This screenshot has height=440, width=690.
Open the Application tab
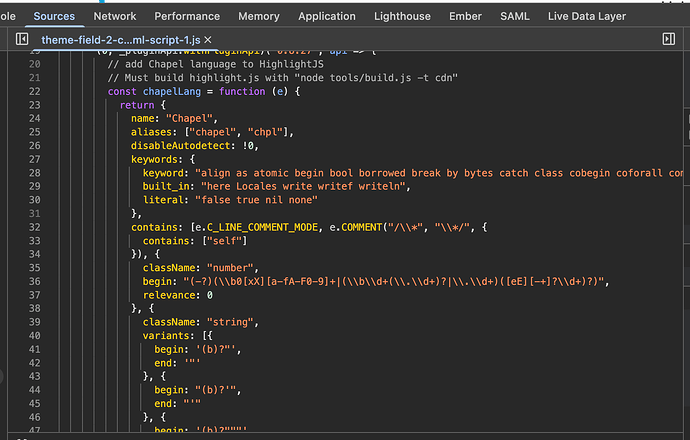(327, 16)
